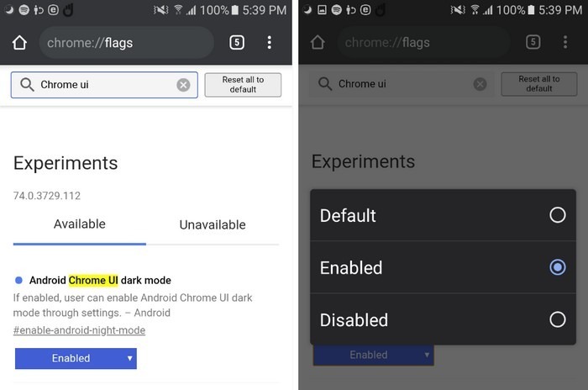Switch to the Available tab

tap(80, 224)
